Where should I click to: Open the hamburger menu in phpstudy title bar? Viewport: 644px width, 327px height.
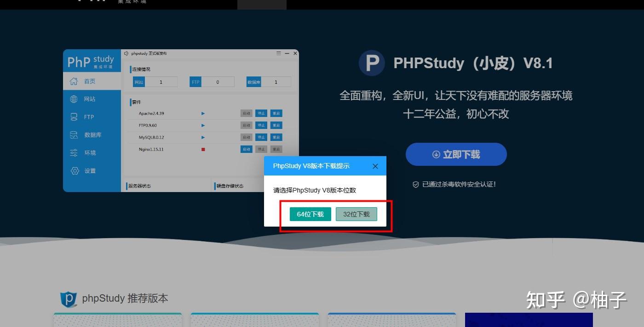pyautogui.click(x=278, y=53)
